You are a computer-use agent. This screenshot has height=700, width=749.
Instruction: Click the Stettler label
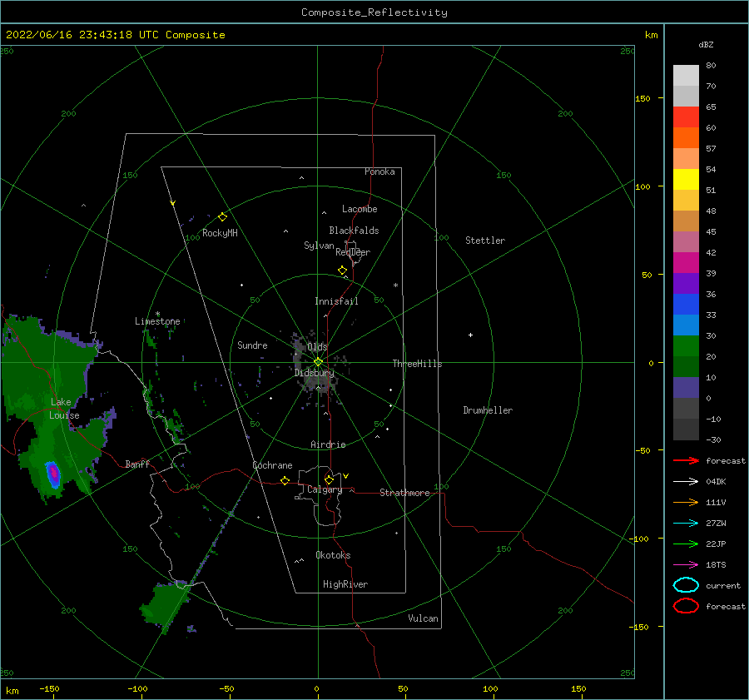coord(485,241)
